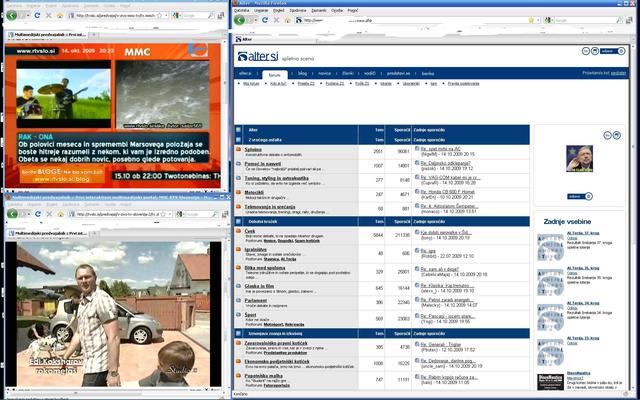Click the odjava button below the avatar
Image resolution: width=640 pixels, height=400 pixels.
coord(580,196)
